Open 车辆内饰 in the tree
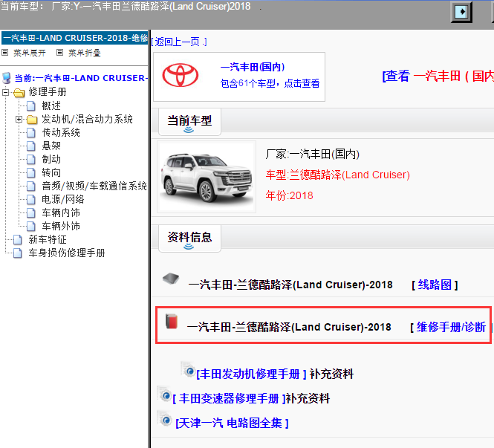This screenshot has height=448, width=494. click(x=61, y=212)
